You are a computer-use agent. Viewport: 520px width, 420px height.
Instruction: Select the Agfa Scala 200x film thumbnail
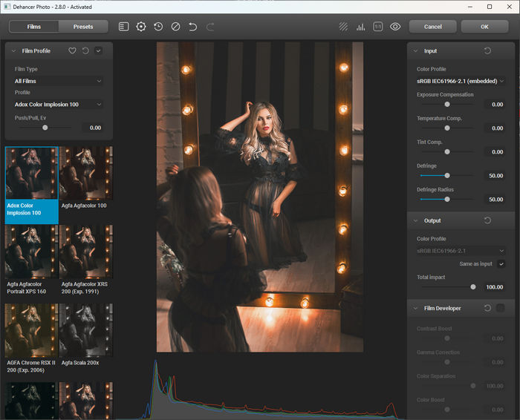(x=86, y=329)
